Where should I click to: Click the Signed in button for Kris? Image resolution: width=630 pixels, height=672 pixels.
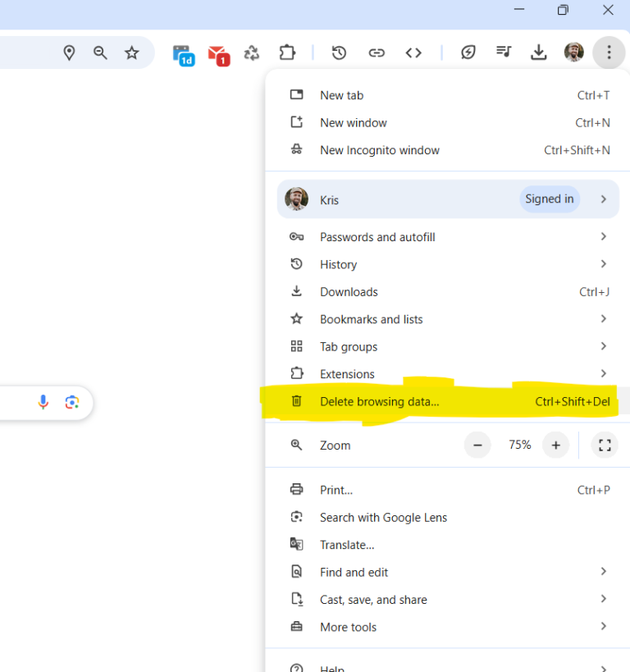549,199
